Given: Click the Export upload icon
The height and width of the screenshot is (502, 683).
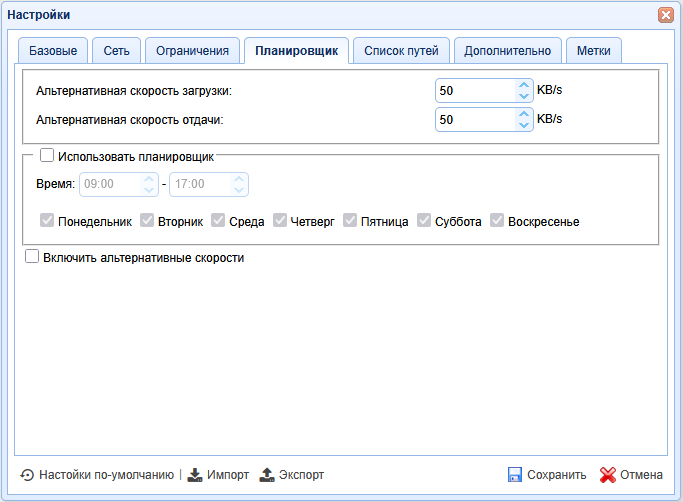Looking at the screenshot, I should coord(267,475).
